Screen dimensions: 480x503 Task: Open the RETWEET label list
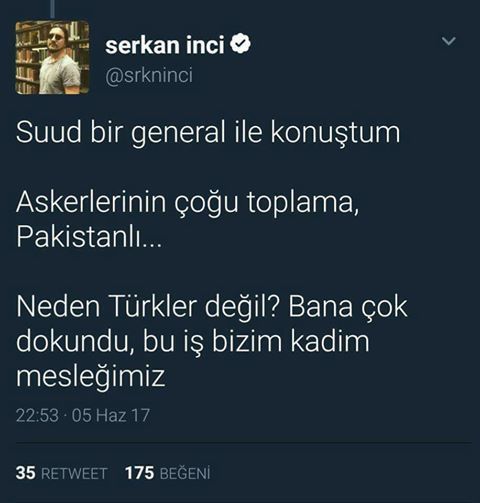click(x=74, y=473)
